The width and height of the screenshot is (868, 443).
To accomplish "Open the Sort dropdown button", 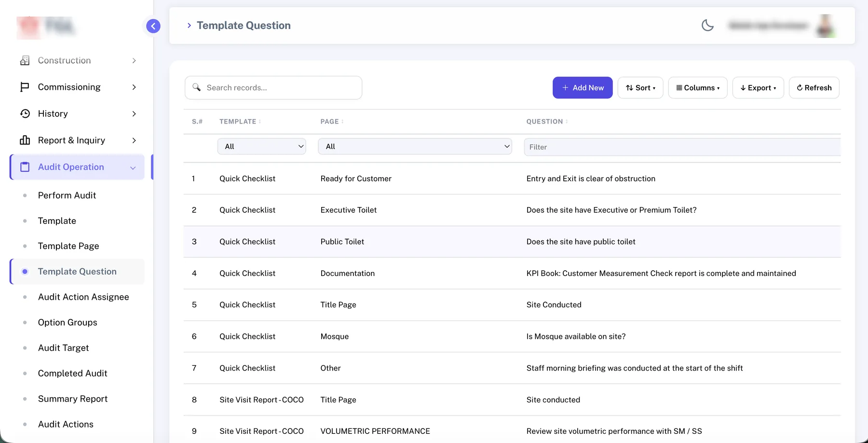I will pos(640,88).
